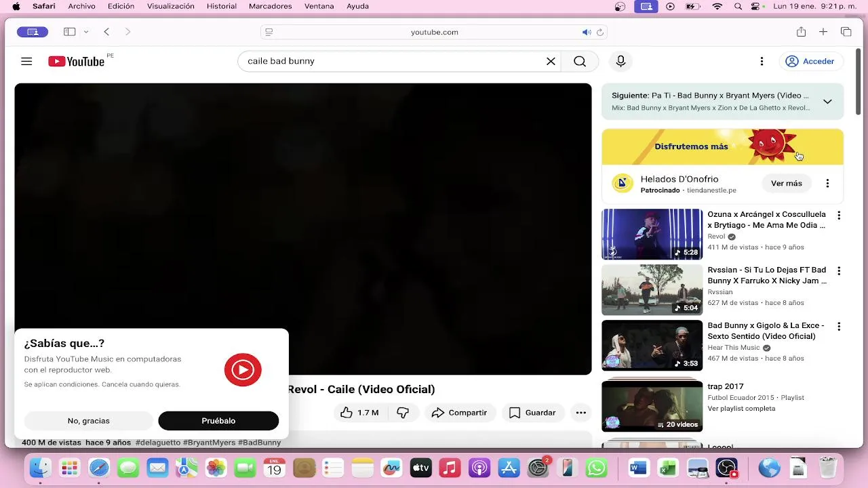This screenshot has width=868, height=488.
Task: Open the Historial menu
Action: coord(222,6)
